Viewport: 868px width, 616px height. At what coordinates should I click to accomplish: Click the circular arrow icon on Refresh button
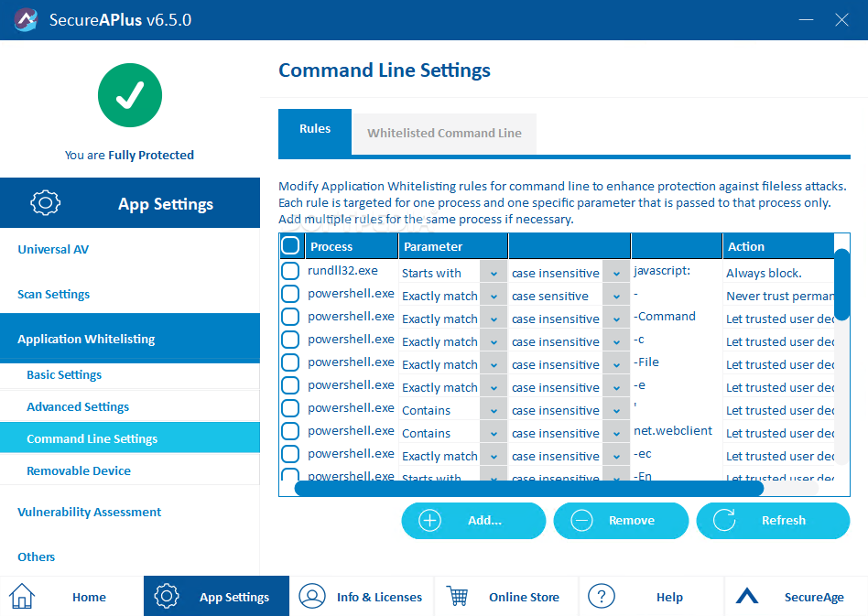724,520
